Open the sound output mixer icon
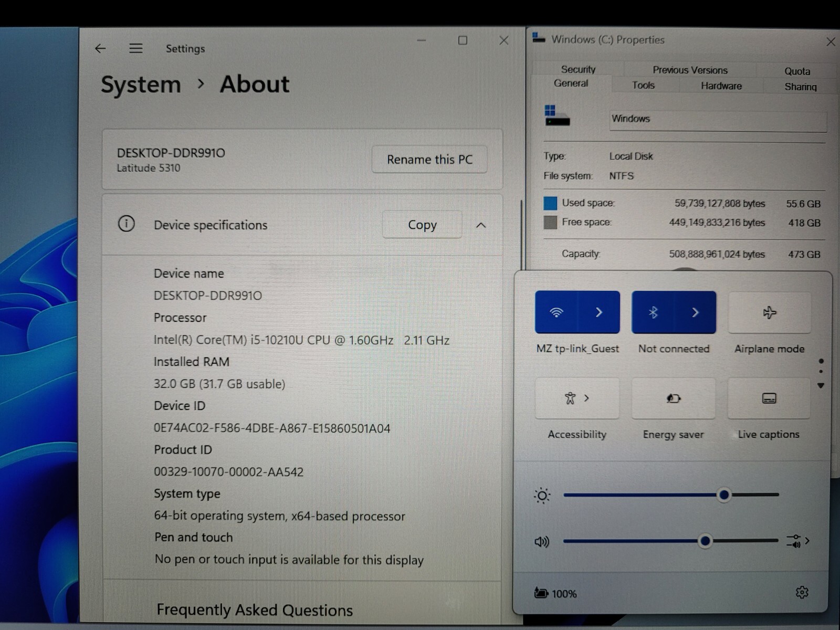Image resolution: width=840 pixels, height=630 pixels. (x=793, y=541)
